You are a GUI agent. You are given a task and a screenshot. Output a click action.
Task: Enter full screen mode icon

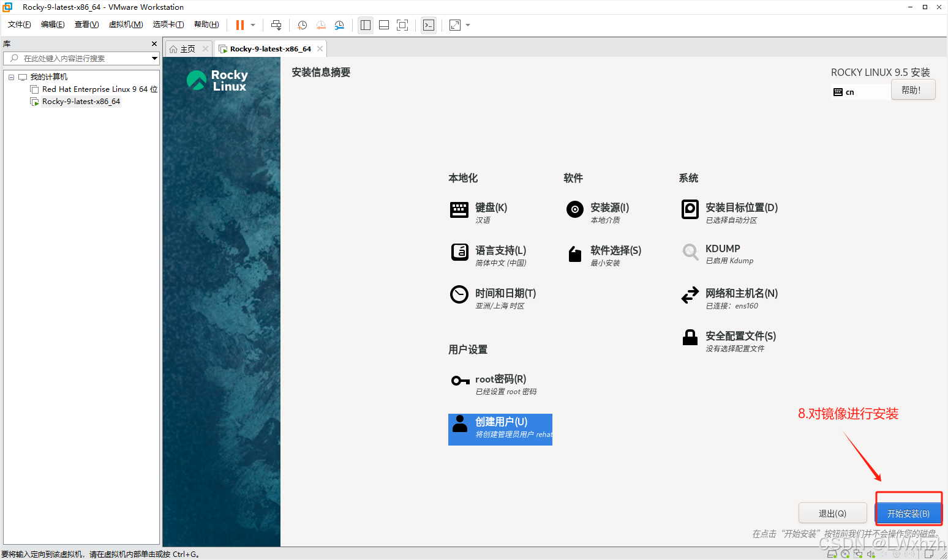(402, 25)
